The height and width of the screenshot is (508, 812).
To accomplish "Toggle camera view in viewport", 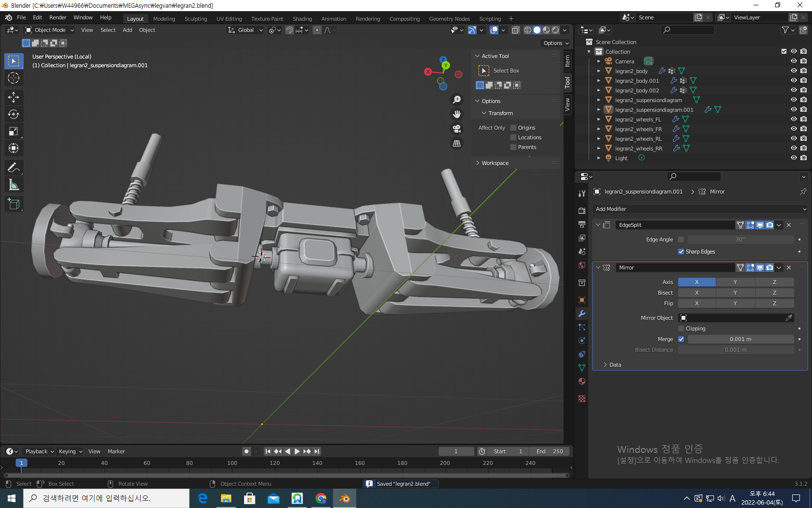I will pyautogui.click(x=456, y=129).
